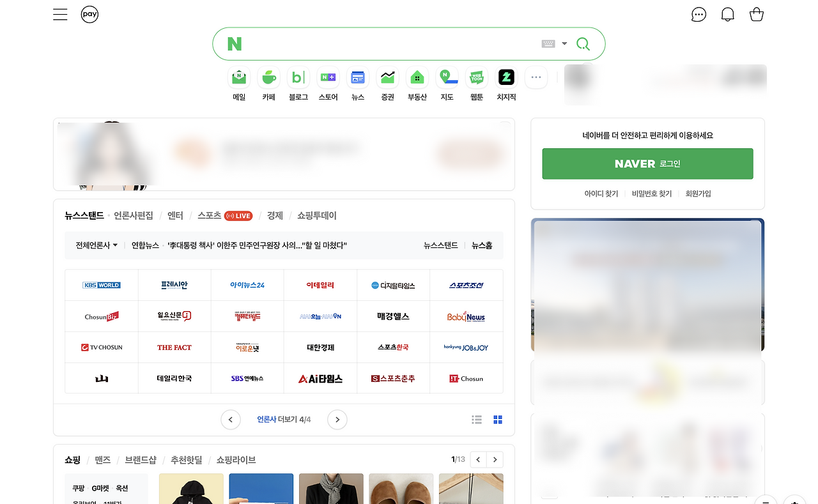
Task: Open Naver Pay icon
Action: (x=89, y=15)
